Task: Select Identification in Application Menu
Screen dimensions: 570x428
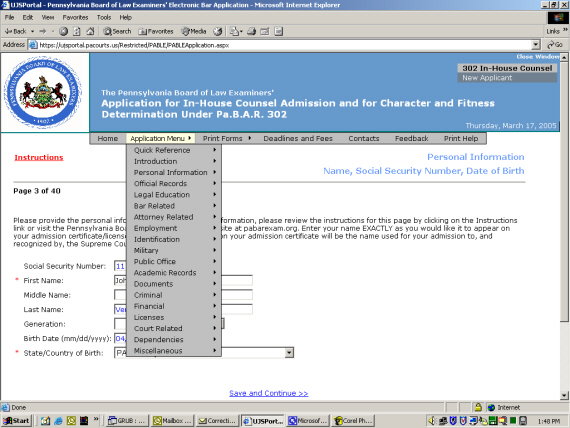Action: pyautogui.click(x=174, y=239)
